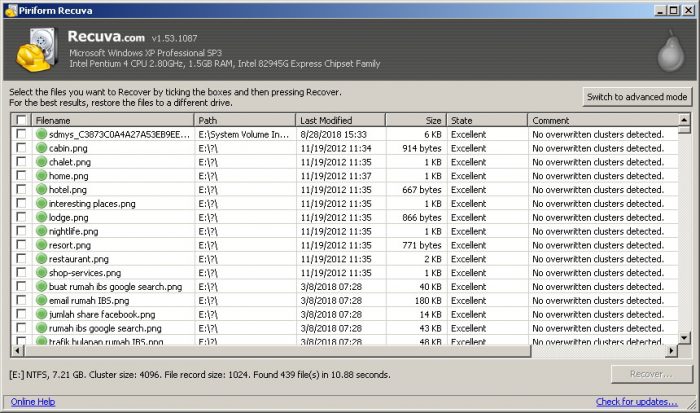
Task: Click the green status icon for resort.png
Action: click(42, 245)
